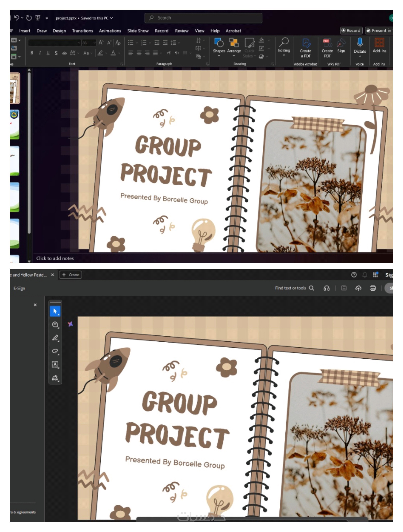403x532 pixels.
Task: Toggle Bold formatting in Font group
Action: pos(32,53)
